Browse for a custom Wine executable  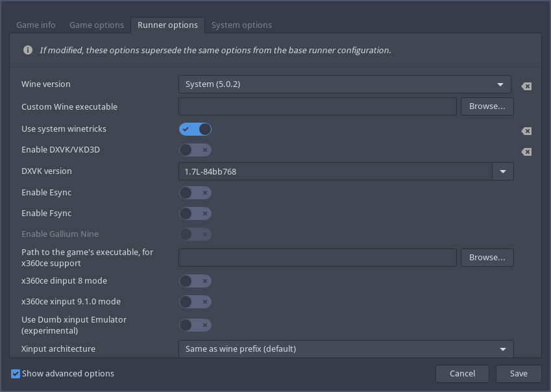pos(487,106)
